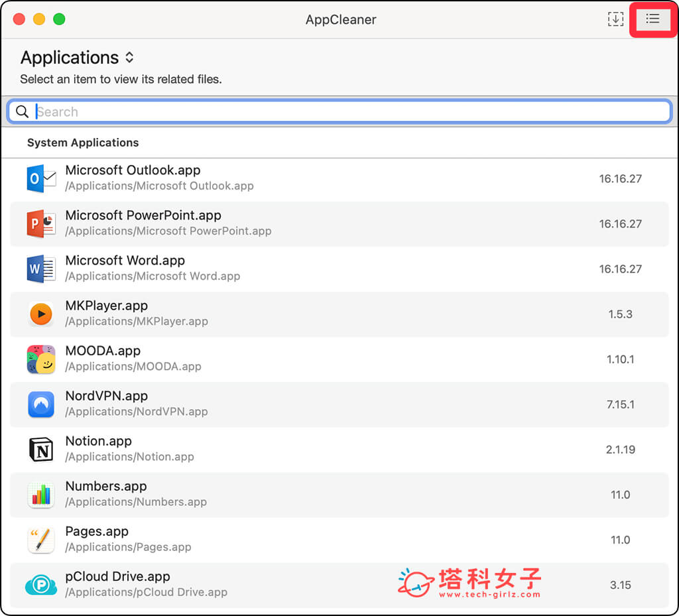Select the Microsoft PowerPoint icon

click(x=41, y=223)
